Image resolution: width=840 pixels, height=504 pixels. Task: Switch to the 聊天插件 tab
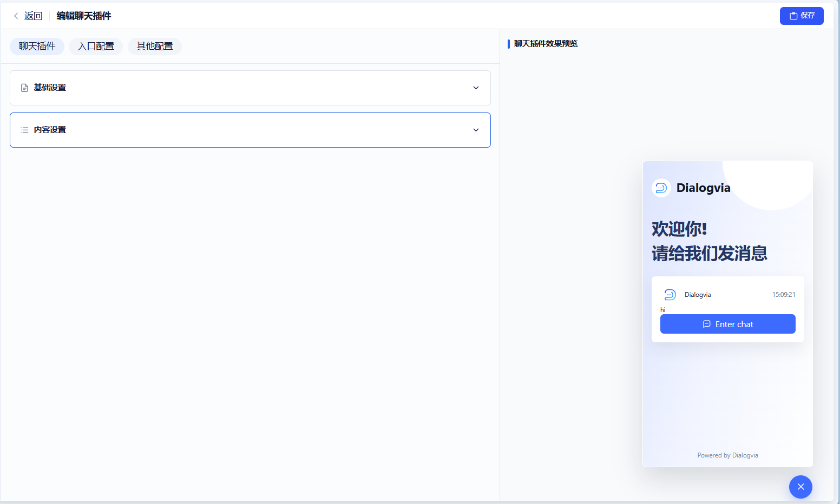37,47
